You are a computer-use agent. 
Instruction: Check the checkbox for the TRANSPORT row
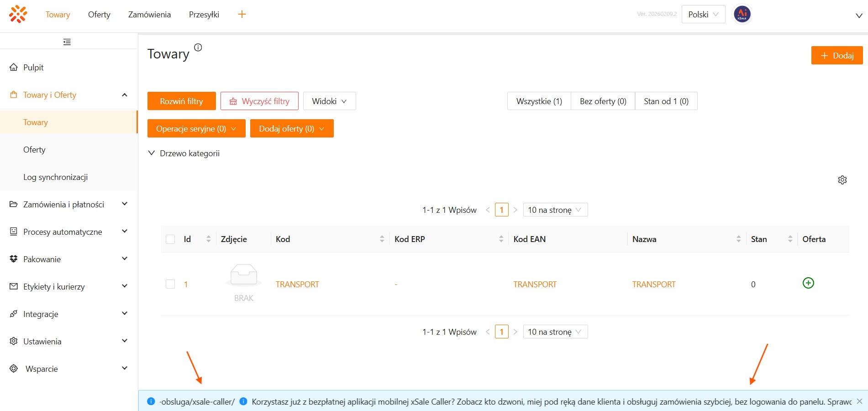[170, 284]
